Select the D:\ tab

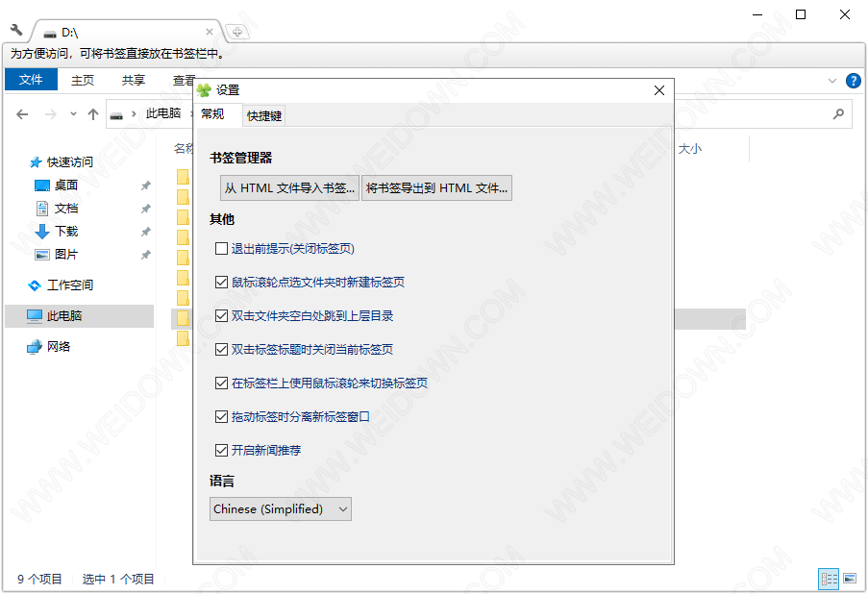[x=126, y=32]
